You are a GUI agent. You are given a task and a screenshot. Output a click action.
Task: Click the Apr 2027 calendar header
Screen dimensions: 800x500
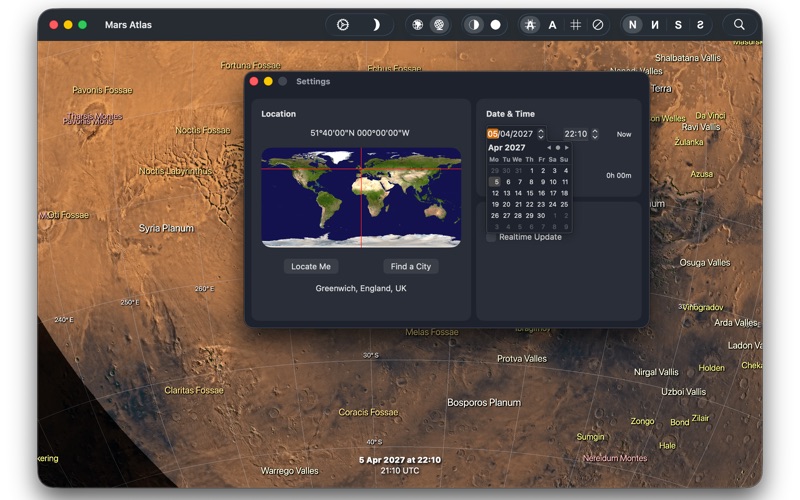507,147
